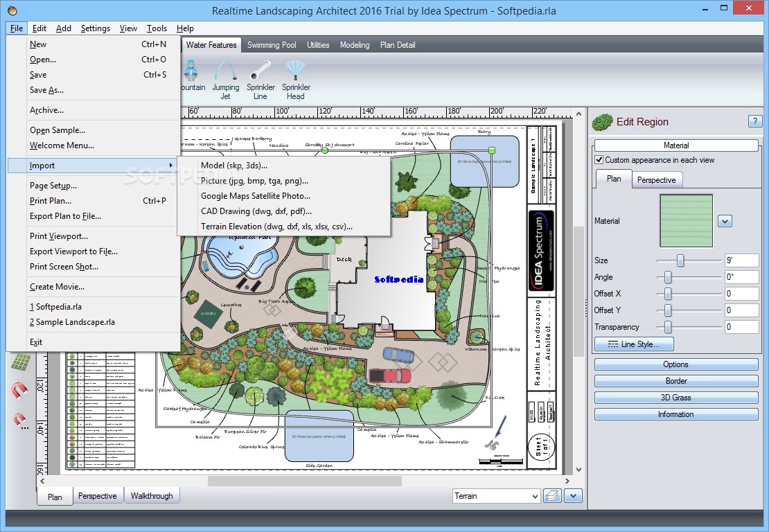This screenshot has height=532, width=769.
Task: Import CAD Drawing (dwg, dxf, pdf)...
Action: [283, 211]
